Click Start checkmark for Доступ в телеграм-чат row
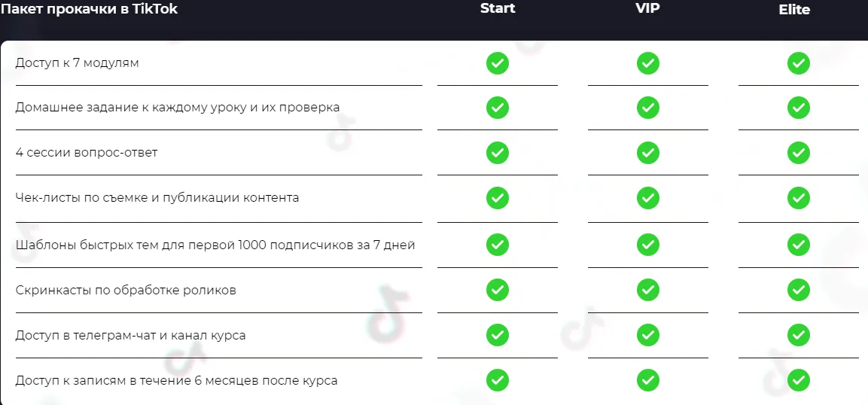The image size is (868, 405). click(497, 335)
